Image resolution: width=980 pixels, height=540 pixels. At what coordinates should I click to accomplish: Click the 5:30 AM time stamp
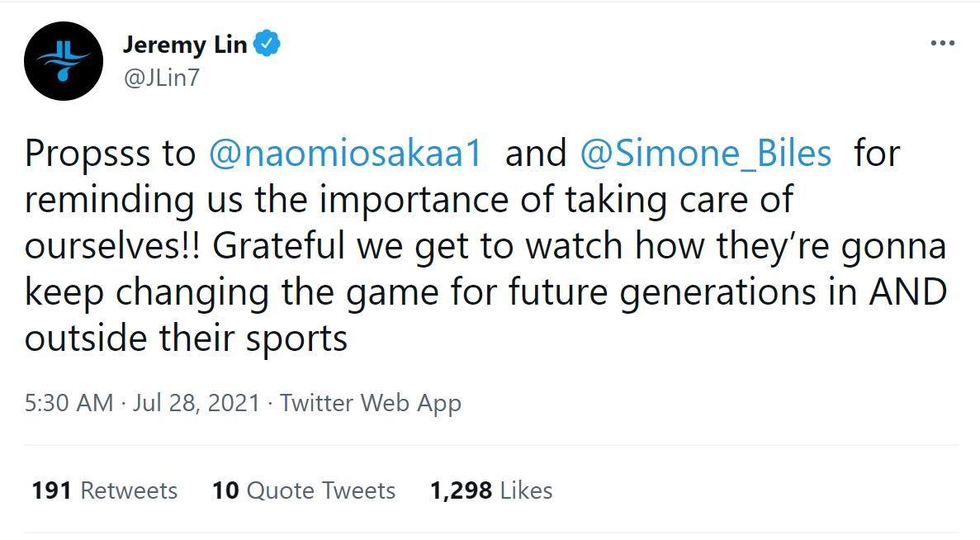click(69, 402)
